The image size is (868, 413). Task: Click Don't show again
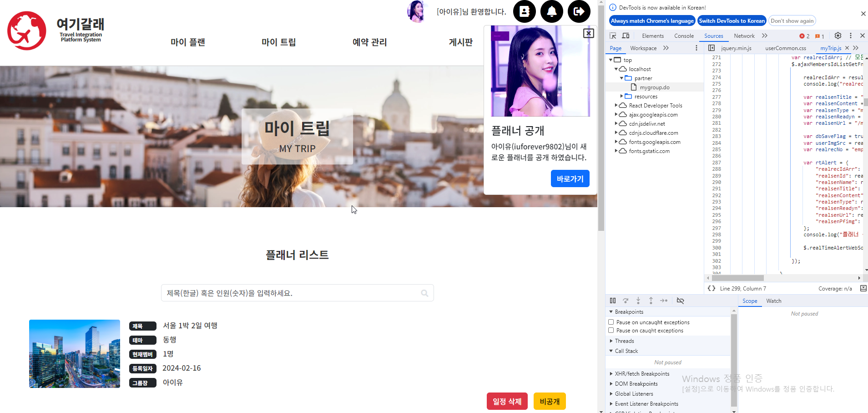click(792, 21)
